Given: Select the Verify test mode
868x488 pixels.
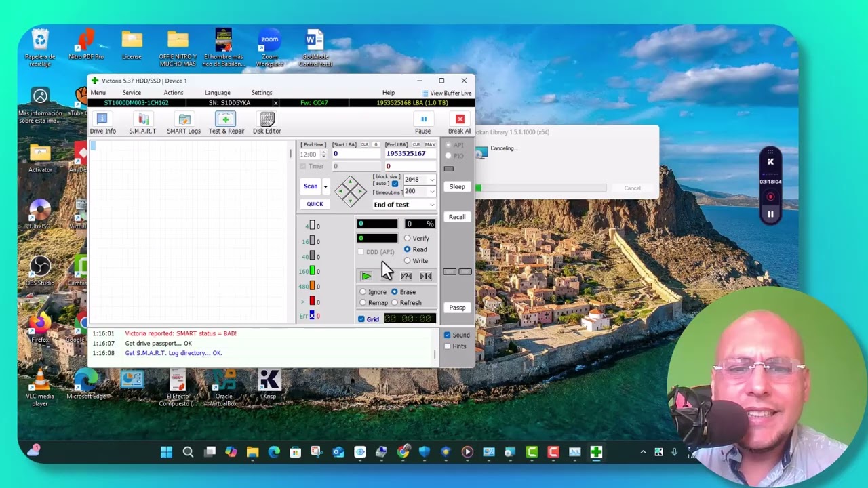Looking at the screenshot, I should coord(416,239).
